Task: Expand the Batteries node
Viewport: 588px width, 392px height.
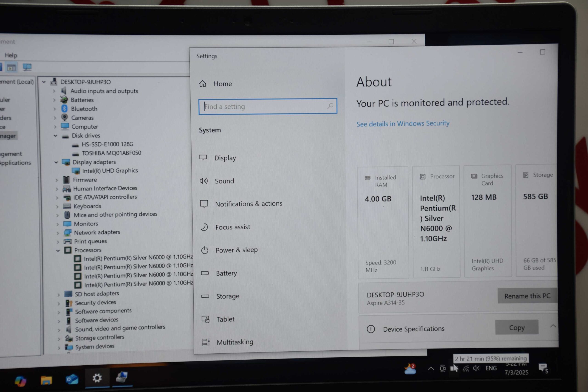Action: [54, 100]
